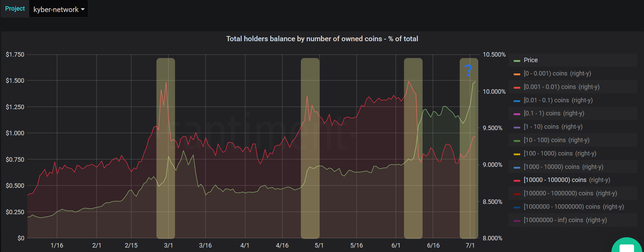Viewport: 644px width, 252px height.
Task: Toggle the Price series in legend
Action: [x=531, y=60]
